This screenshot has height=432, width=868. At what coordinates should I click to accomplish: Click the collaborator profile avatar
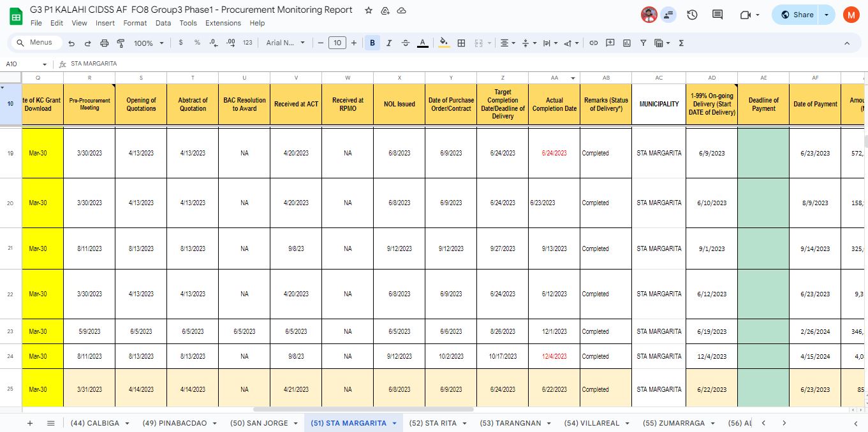point(649,15)
